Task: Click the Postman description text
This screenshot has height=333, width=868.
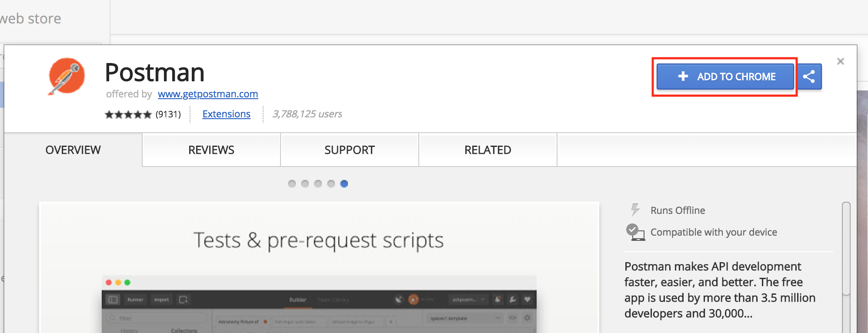Action: pyautogui.click(x=720, y=290)
